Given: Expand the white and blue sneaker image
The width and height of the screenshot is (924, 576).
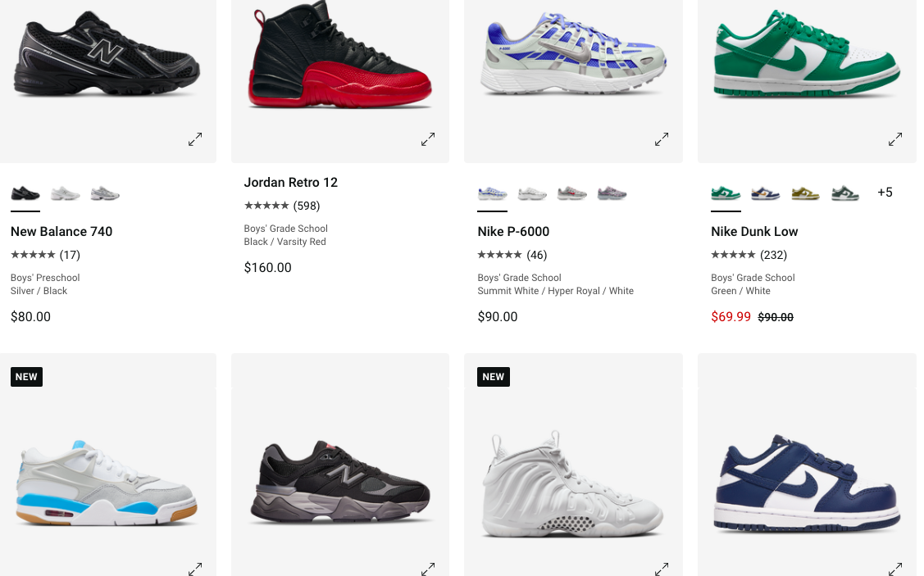Looking at the screenshot, I should click(x=195, y=568).
